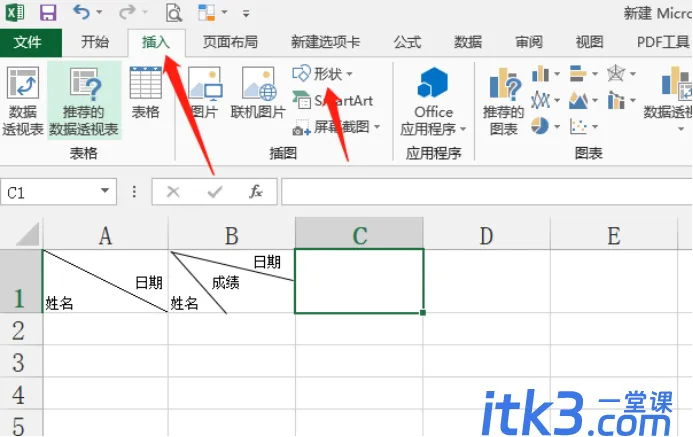Open the 屏幕截图 screenshot dropdown
The height and width of the screenshot is (437, 693).
(x=336, y=127)
